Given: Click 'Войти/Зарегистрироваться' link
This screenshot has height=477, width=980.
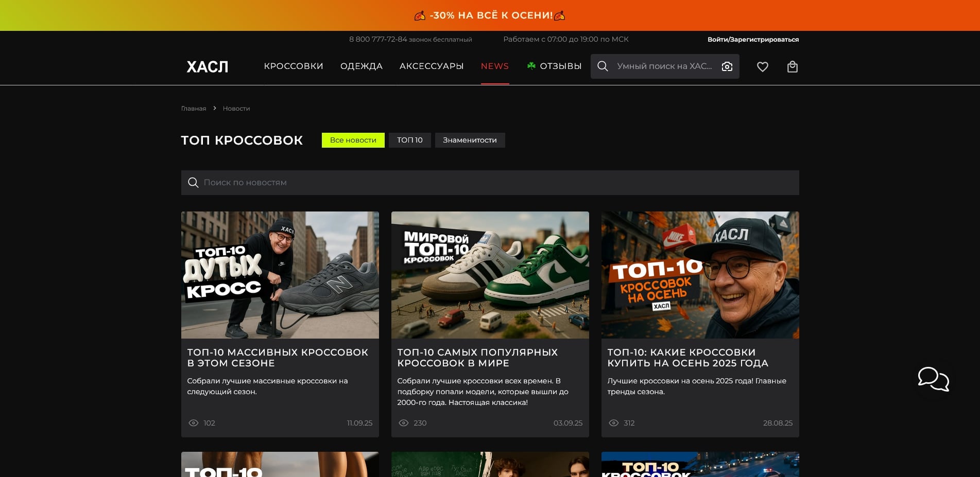Looking at the screenshot, I should pyautogui.click(x=752, y=40).
